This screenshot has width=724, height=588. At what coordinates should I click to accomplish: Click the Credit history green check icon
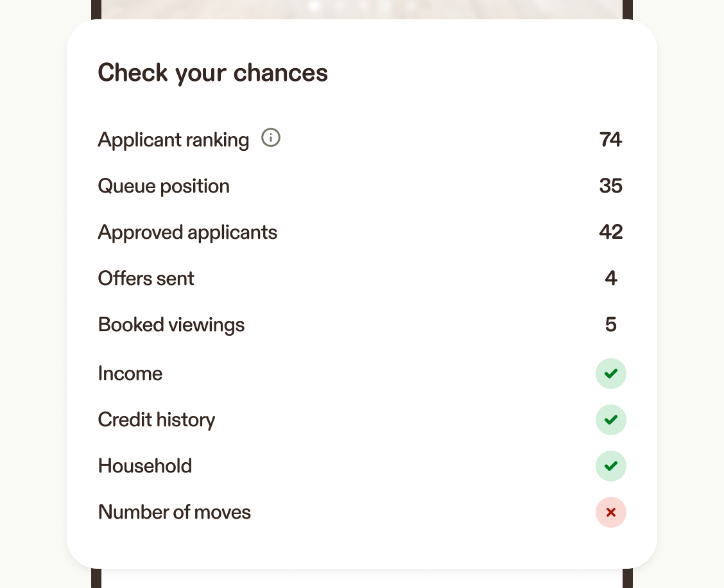[x=610, y=420]
